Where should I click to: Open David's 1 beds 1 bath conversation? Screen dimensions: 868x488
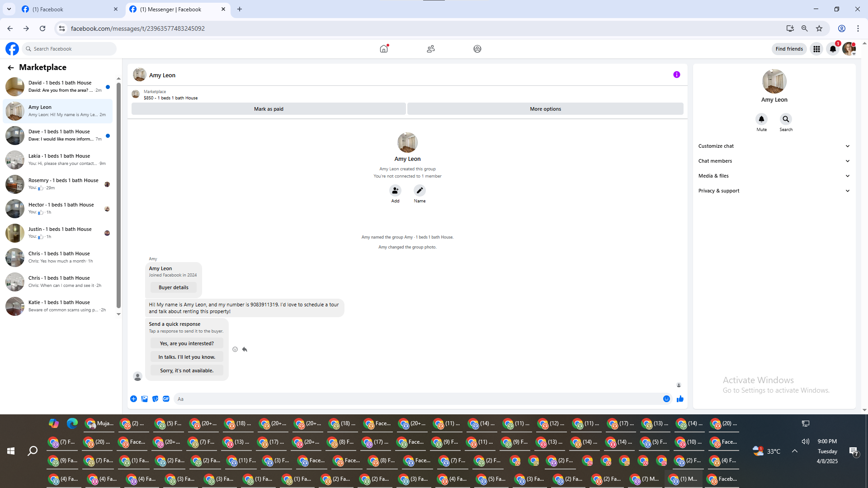59,86
